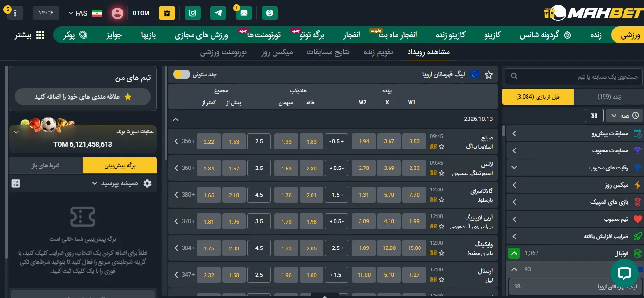This screenshot has width=644, height=298.
Task: Select handicap -1.5+ line for آرسنال
Action: coord(337,275)
